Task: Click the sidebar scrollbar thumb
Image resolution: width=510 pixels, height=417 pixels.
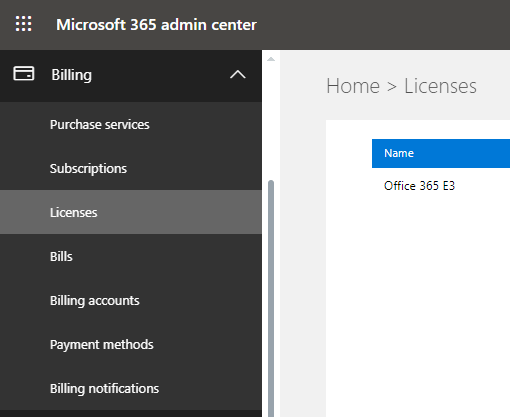Action: 271,298
